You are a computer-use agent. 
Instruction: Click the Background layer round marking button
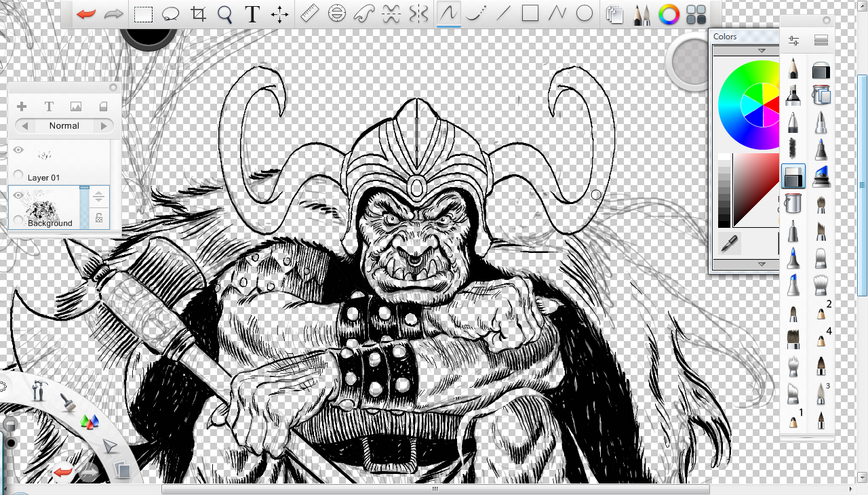click(x=18, y=219)
